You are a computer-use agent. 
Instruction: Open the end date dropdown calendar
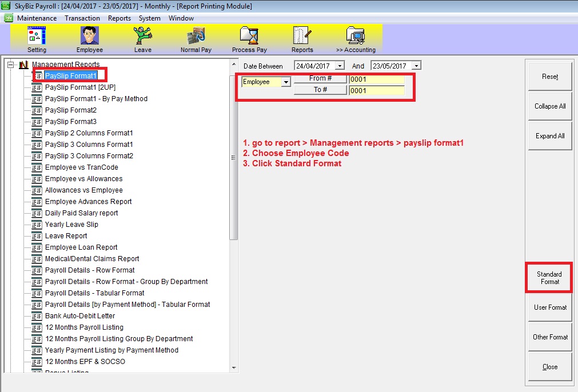point(416,66)
